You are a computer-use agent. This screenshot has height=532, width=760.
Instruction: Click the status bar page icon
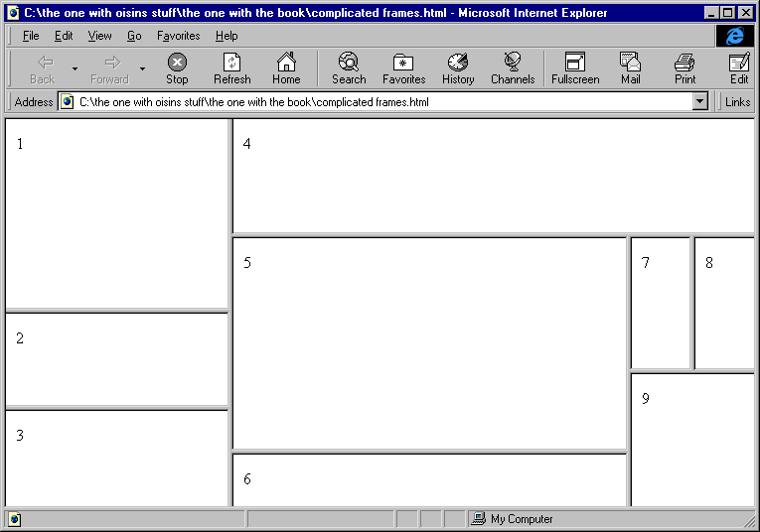[15, 519]
